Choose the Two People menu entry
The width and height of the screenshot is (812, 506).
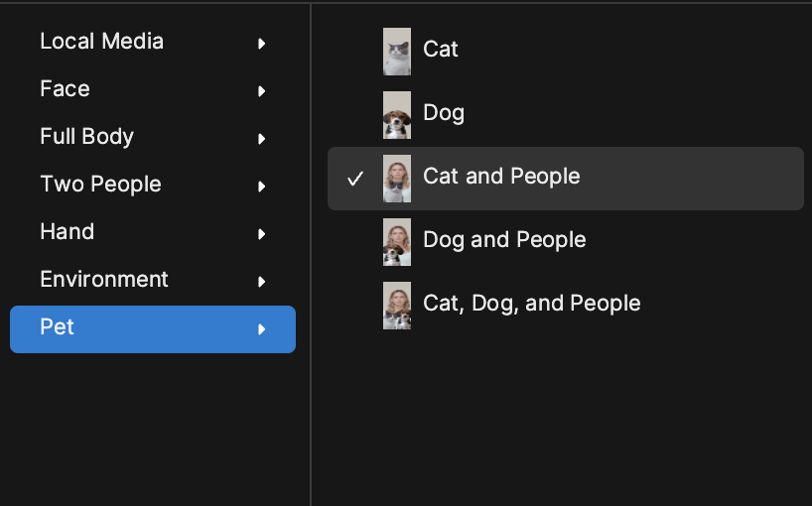[x=100, y=185]
